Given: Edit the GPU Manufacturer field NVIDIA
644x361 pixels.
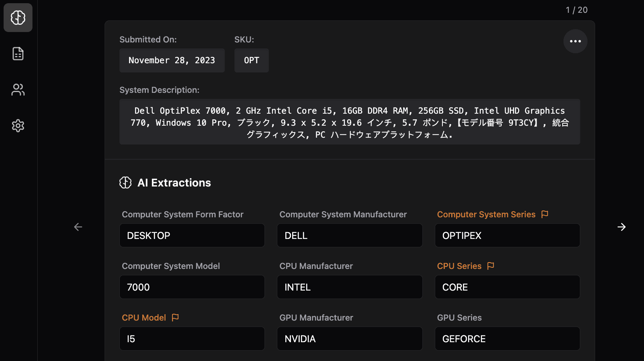Looking at the screenshot, I should (x=350, y=339).
